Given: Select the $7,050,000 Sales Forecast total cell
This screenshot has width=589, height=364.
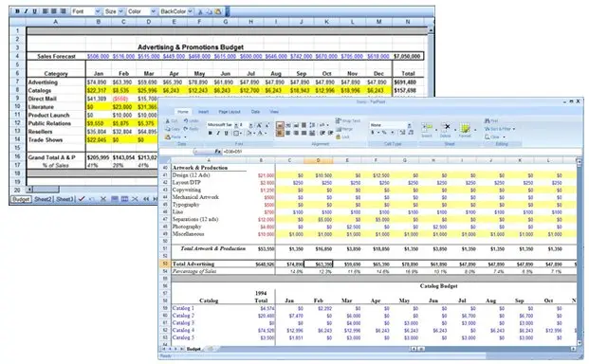Looking at the screenshot, I should [407, 56].
